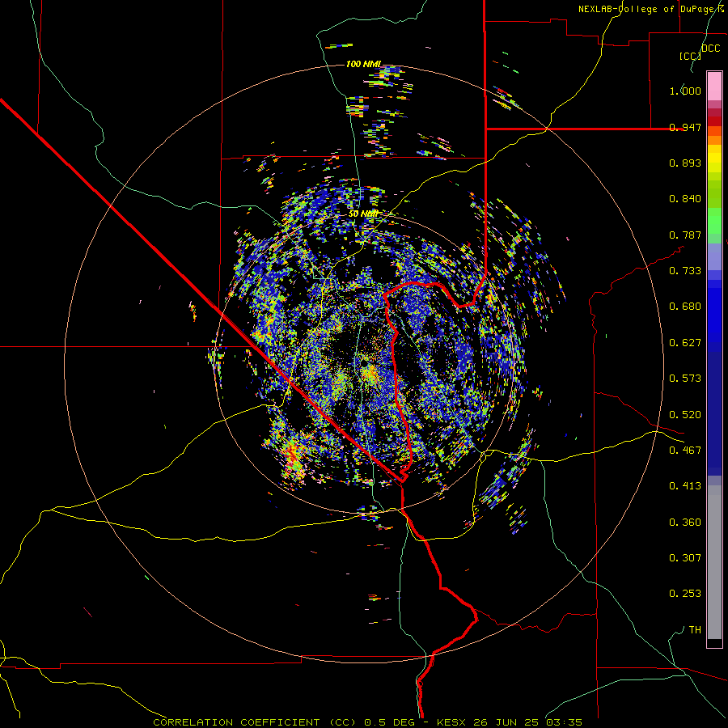This screenshot has width=728, height=728.
Task: Click the 1.000 scale value
Action: coord(685,91)
